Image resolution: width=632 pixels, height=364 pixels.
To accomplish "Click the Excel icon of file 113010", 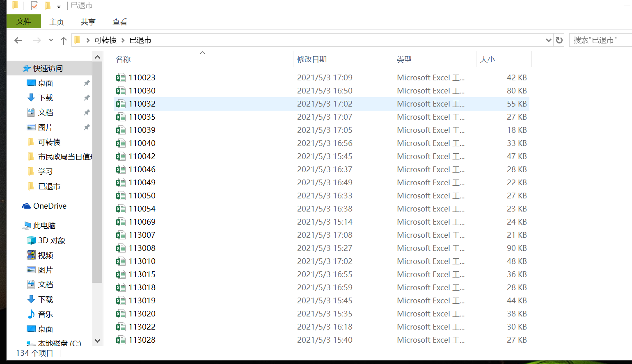I will click(x=121, y=261).
